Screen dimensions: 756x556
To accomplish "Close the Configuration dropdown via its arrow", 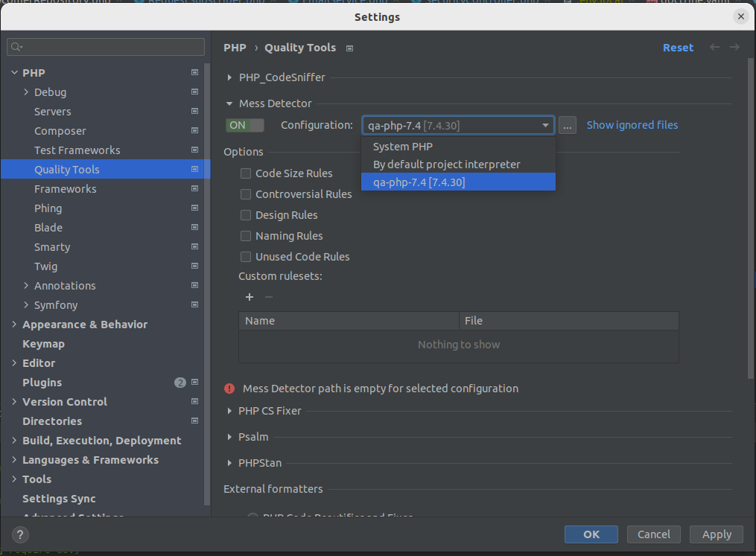I will [545, 125].
